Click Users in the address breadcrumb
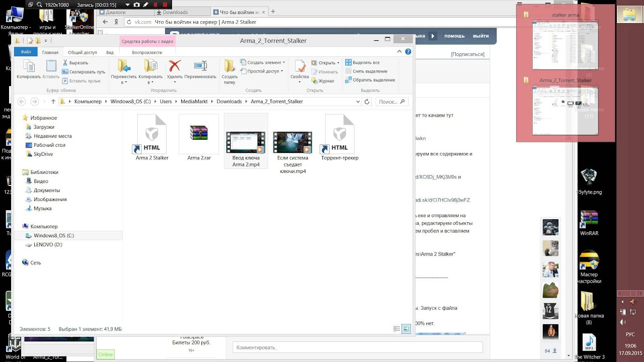The image size is (644, 362). point(166,102)
